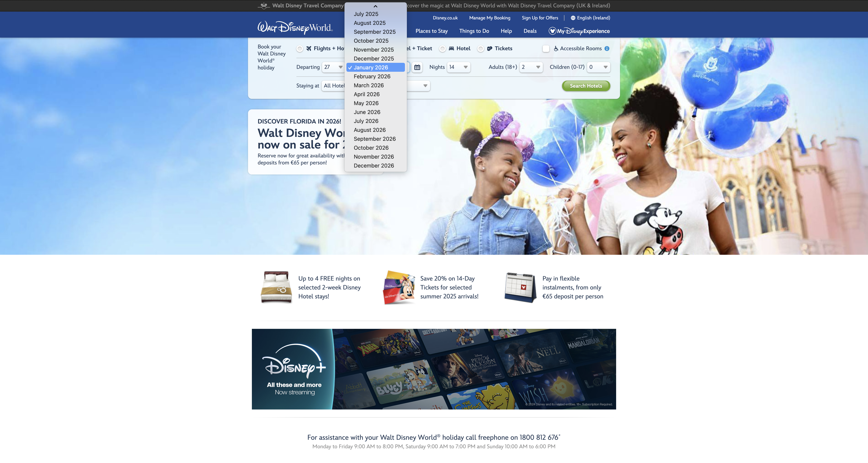Click the flexible instalments offer text
Viewport: 868px width, 463px height.
[x=573, y=287]
